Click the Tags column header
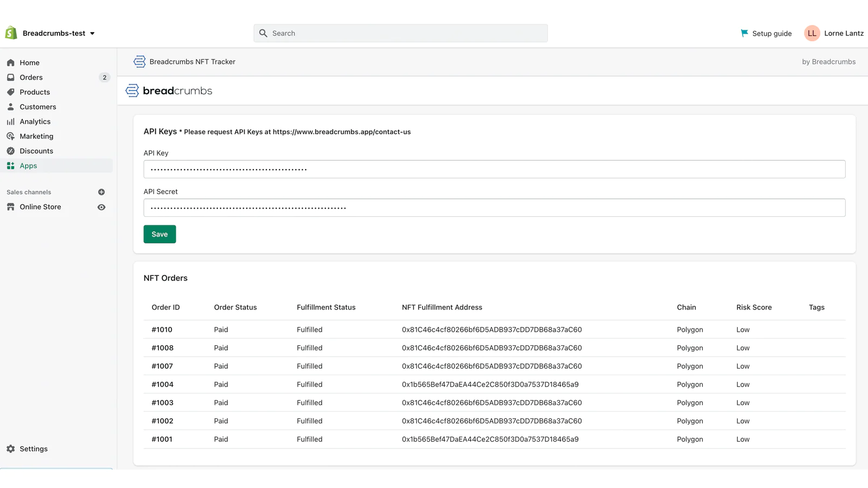The width and height of the screenshot is (868, 488). point(816,307)
